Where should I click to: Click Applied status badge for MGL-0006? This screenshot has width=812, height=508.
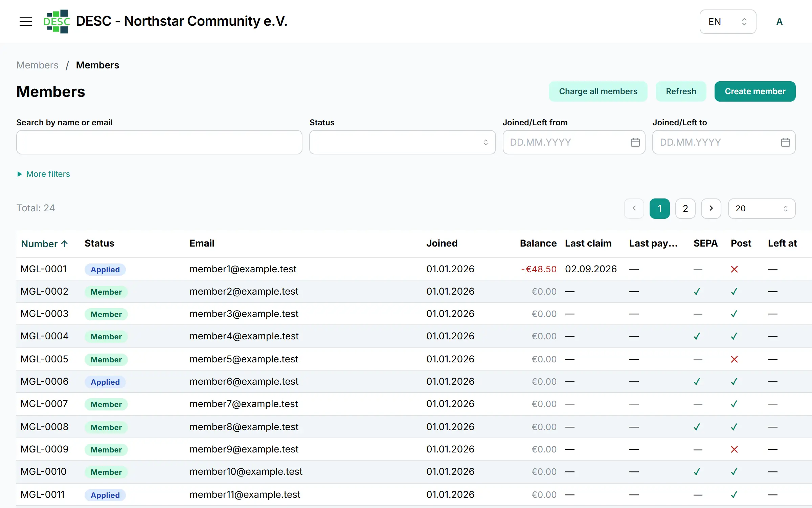click(x=105, y=382)
